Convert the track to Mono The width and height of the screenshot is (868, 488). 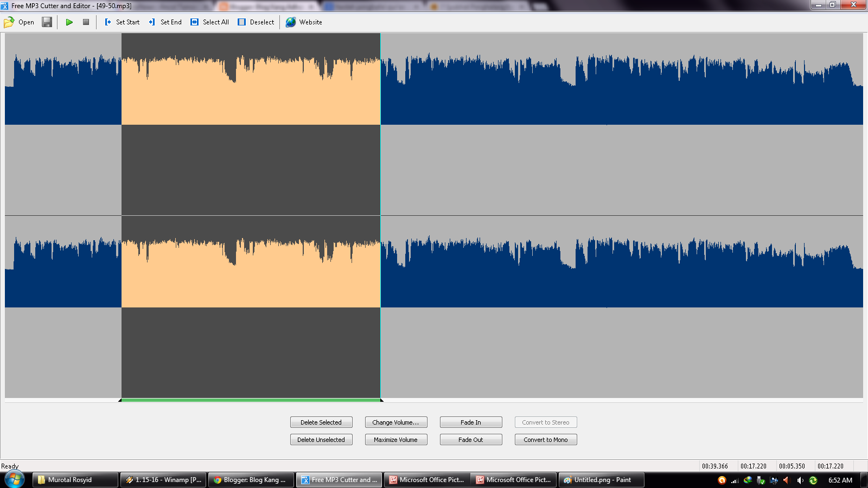545,439
